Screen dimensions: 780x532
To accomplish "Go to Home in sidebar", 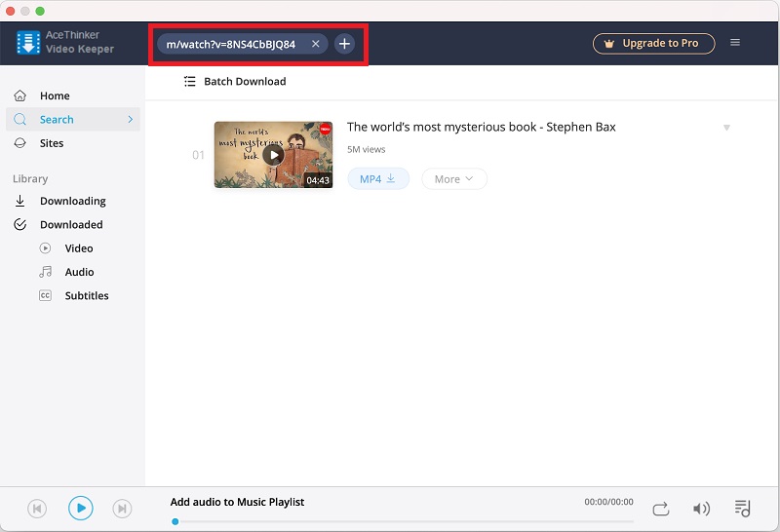I will (x=55, y=95).
